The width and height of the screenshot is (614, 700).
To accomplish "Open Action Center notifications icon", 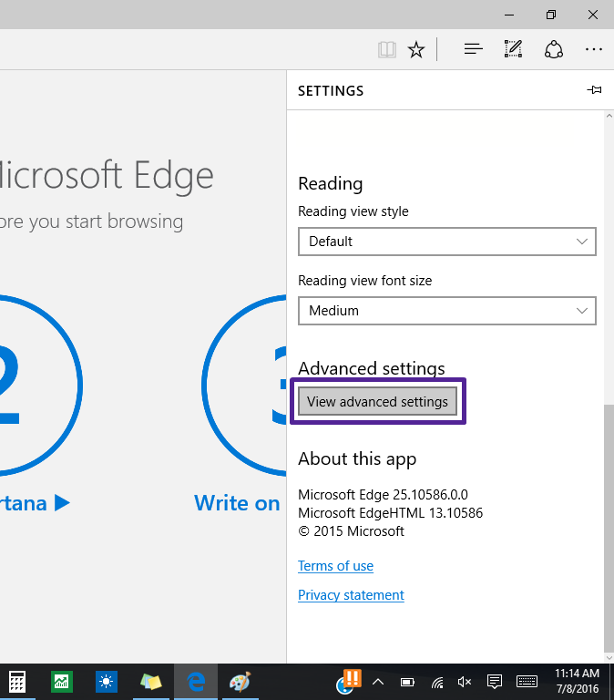I will tap(495, 682).
